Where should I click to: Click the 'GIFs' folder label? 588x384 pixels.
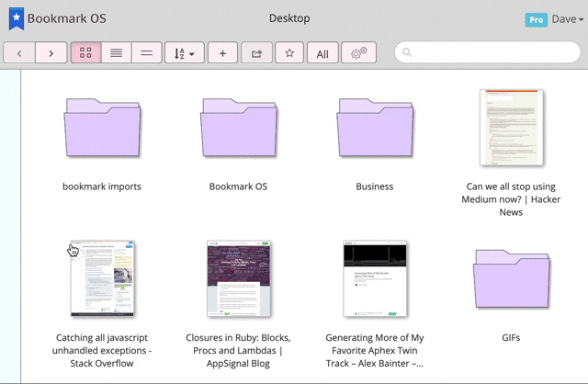(511, 337)
